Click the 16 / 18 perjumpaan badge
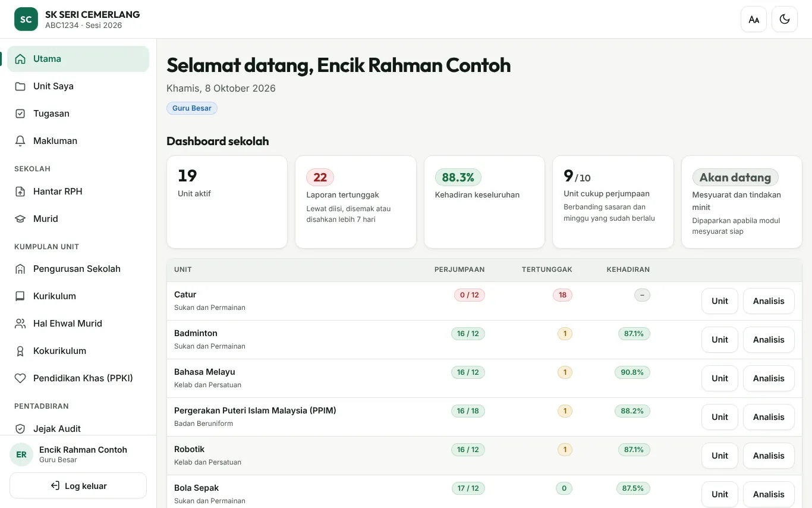The width and height of the screenshot is (812, 508). point(468,411)
